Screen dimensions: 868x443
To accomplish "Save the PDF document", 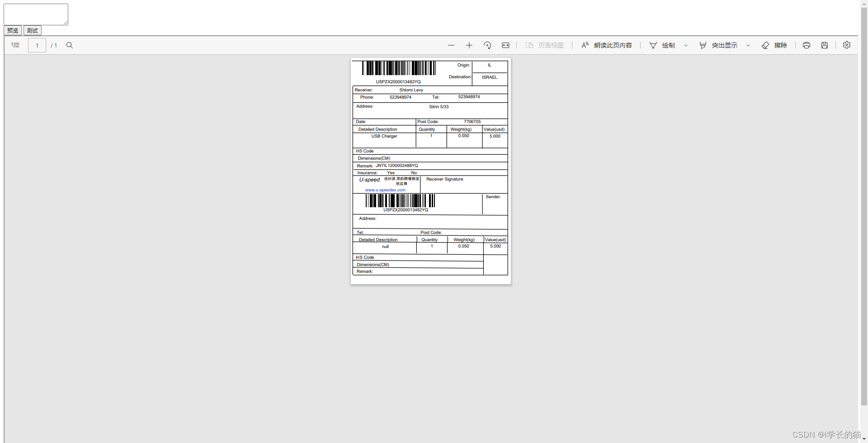I will point(825,45).
